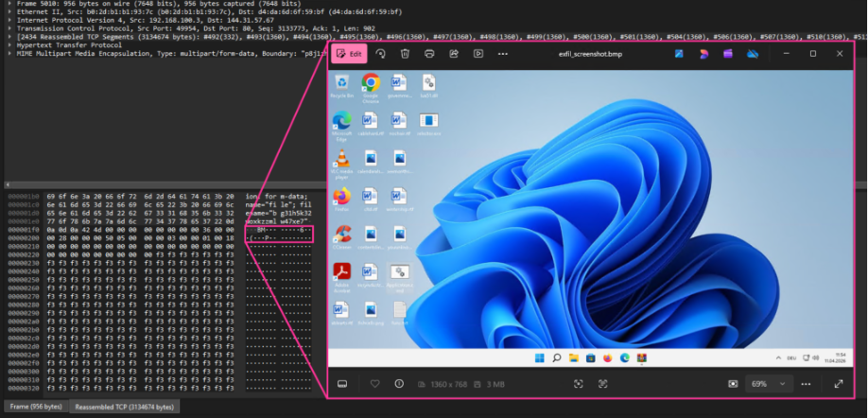Share the image via the share icon

point(454,54)
